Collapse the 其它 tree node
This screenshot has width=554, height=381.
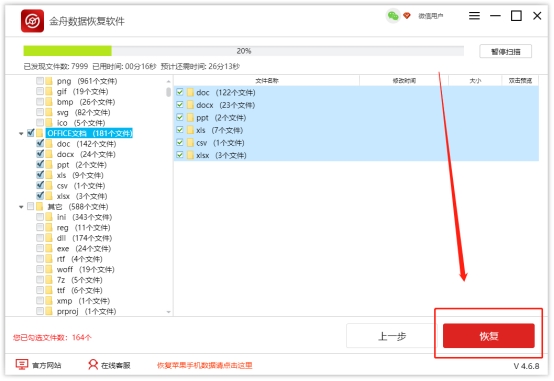click(21, 207)
